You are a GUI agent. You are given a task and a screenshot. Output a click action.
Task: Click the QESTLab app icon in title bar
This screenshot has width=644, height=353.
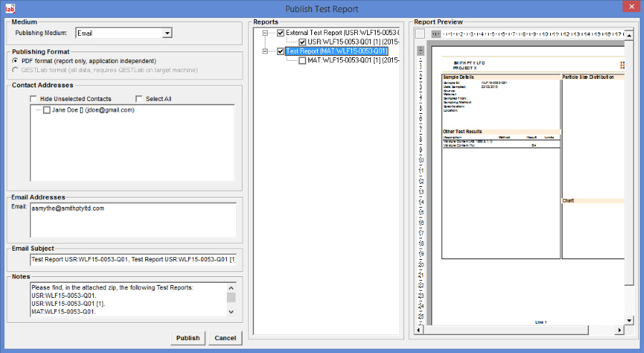(9, 8)
